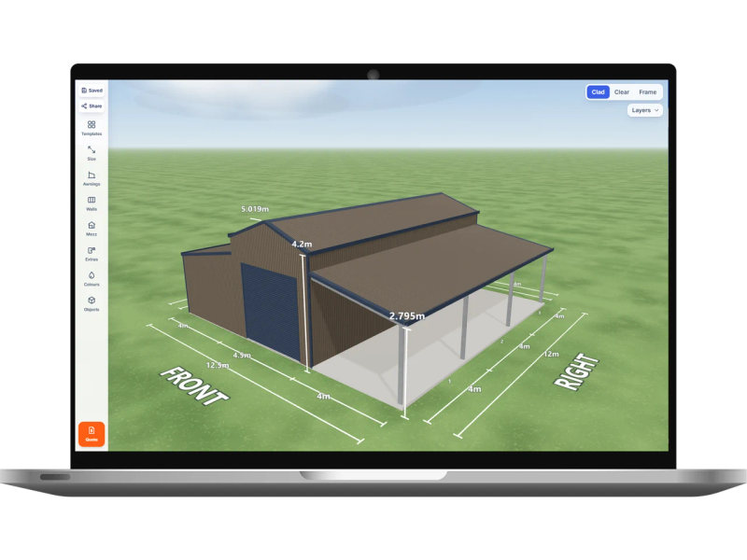The height and width of the screenshot is (560, 747).
Task: Click the RIGHT orientation label
Action: 576,371
